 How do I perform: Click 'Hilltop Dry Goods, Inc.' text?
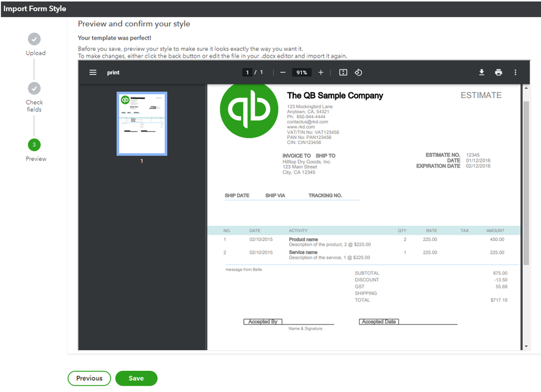tap(307, 161)
